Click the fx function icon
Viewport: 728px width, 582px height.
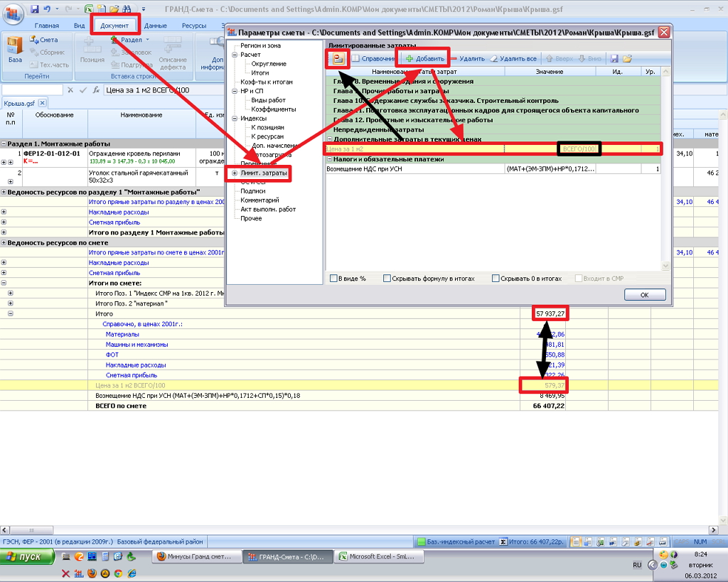(x=96, y=90)
